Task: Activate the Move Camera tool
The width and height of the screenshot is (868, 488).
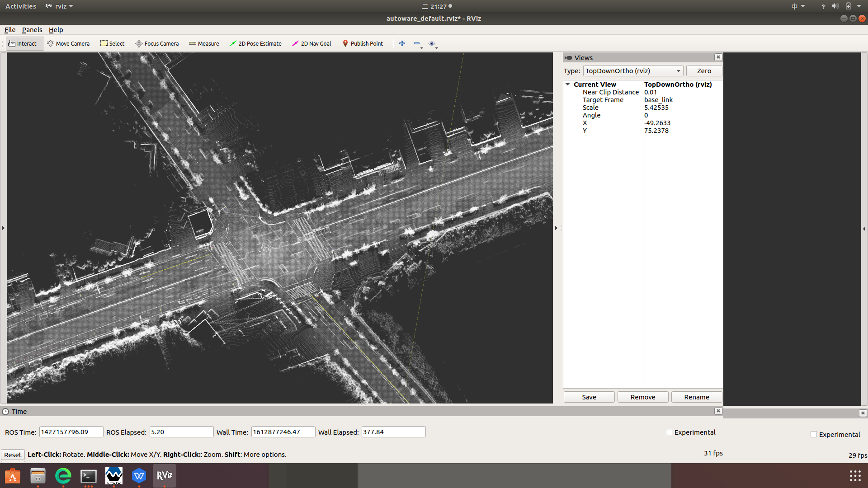Action: [x=68, y=44]
